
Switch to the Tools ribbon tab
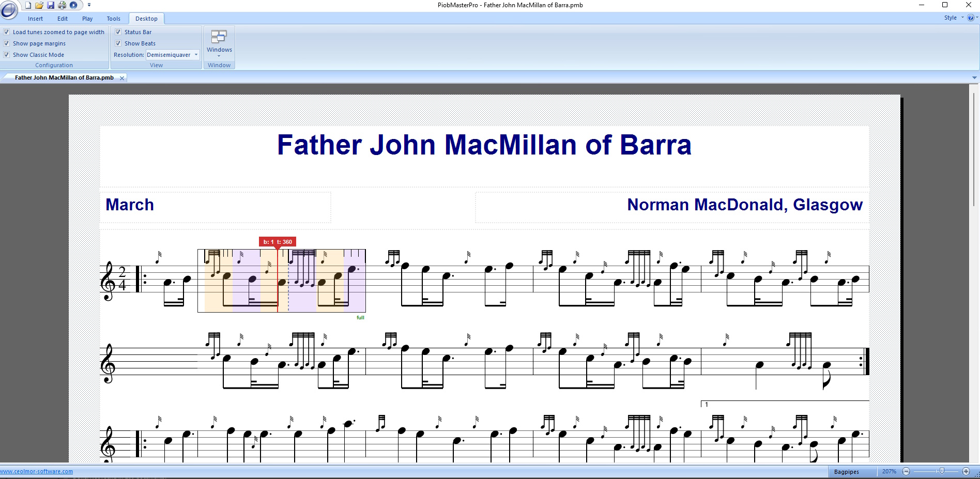[114, 19]
